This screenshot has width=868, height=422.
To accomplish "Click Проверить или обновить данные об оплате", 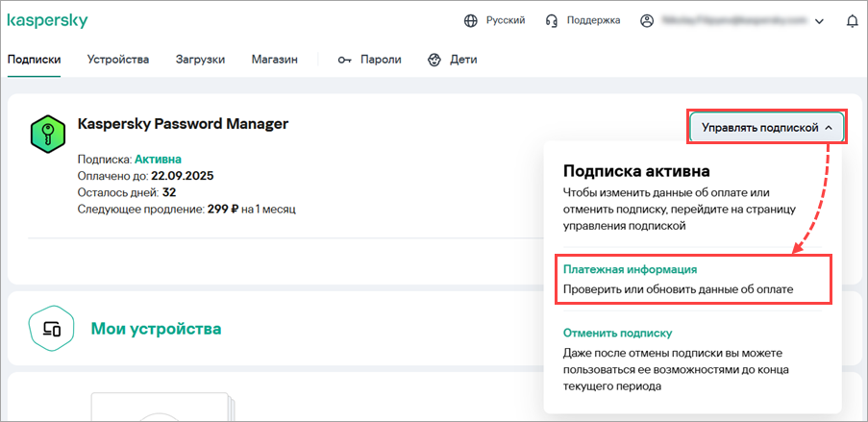I will [x=678, y=289].
